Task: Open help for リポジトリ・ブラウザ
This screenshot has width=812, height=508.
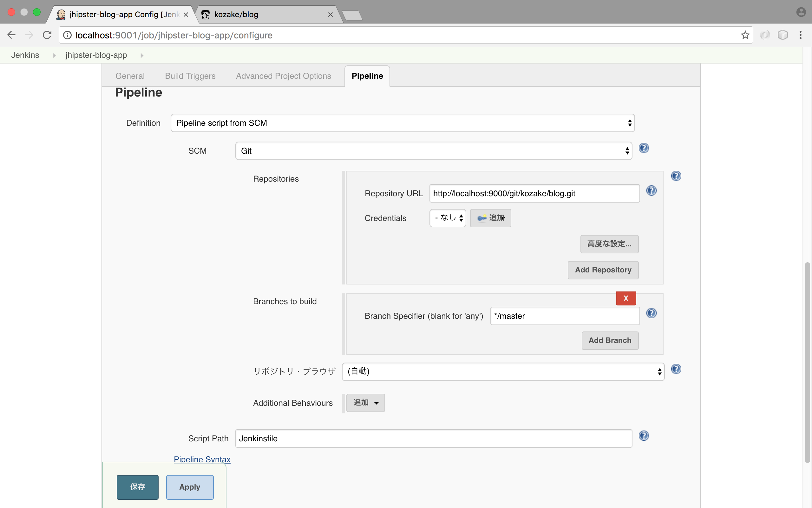Action: [676, 369]
